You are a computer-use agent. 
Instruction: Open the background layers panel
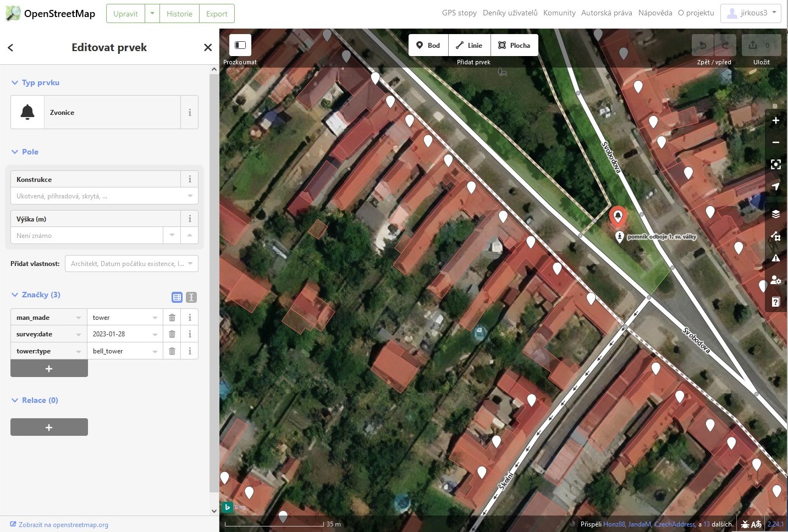pos(775,214)
